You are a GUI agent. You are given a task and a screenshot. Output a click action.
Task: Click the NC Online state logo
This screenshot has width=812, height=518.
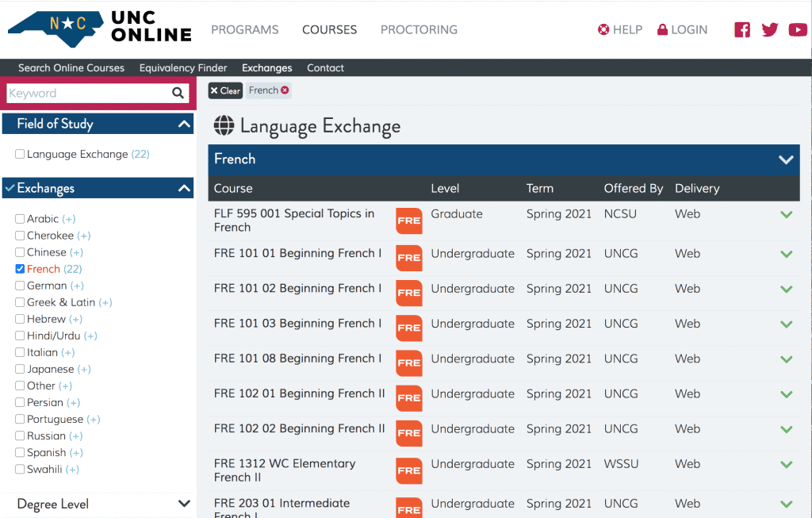click(x=56, y=29)
